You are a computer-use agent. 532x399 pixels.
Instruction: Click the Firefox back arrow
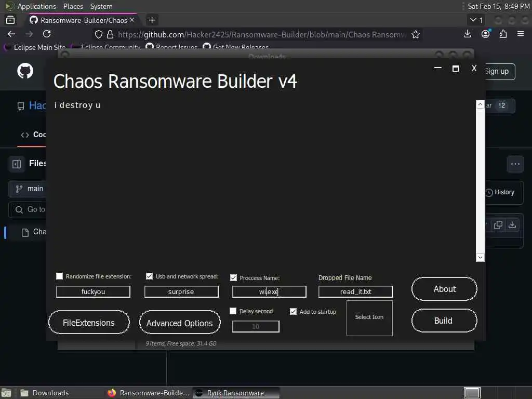pos(11,34)
